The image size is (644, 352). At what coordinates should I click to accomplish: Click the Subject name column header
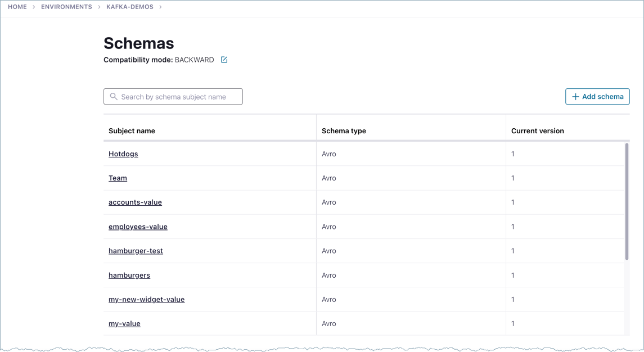tap(132, 130)
